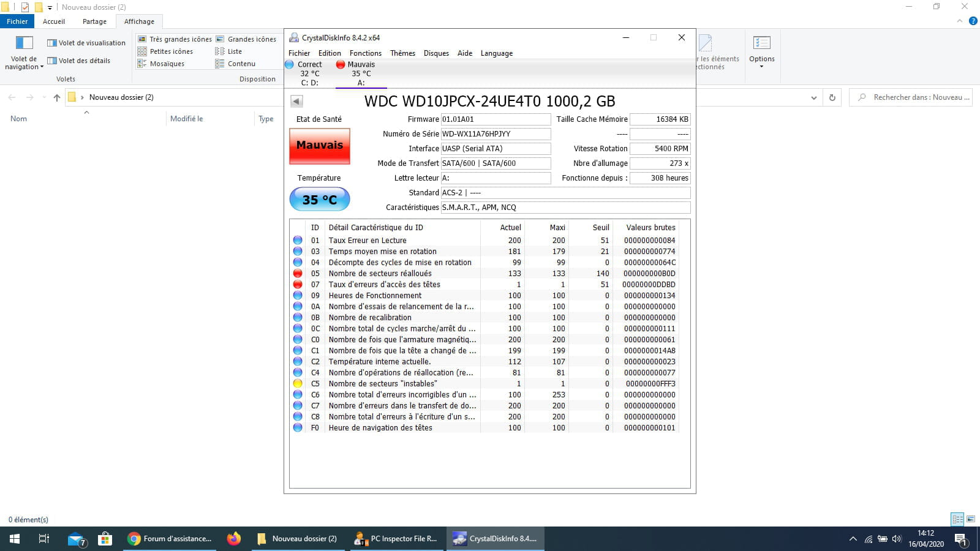This screenshot has height=551, width=980.
Task: Toggle Volet de visualisation pane
Action: click(86, 43)
